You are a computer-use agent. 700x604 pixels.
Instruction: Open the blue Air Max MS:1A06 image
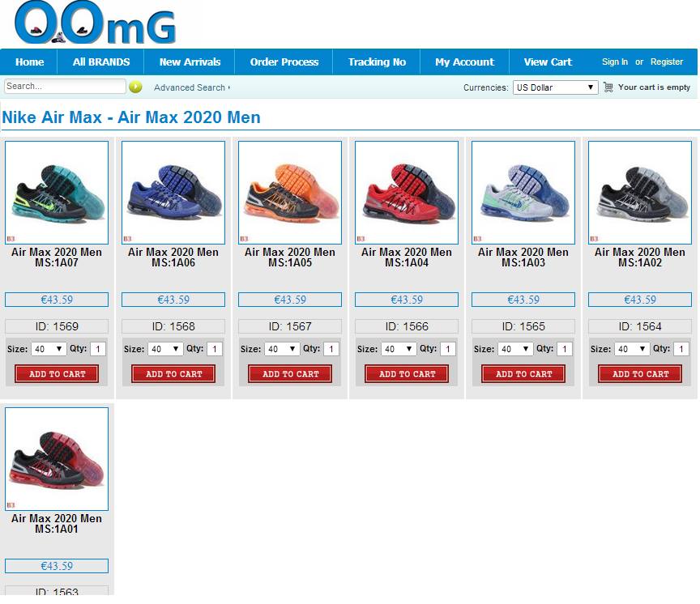pos(173,193)
